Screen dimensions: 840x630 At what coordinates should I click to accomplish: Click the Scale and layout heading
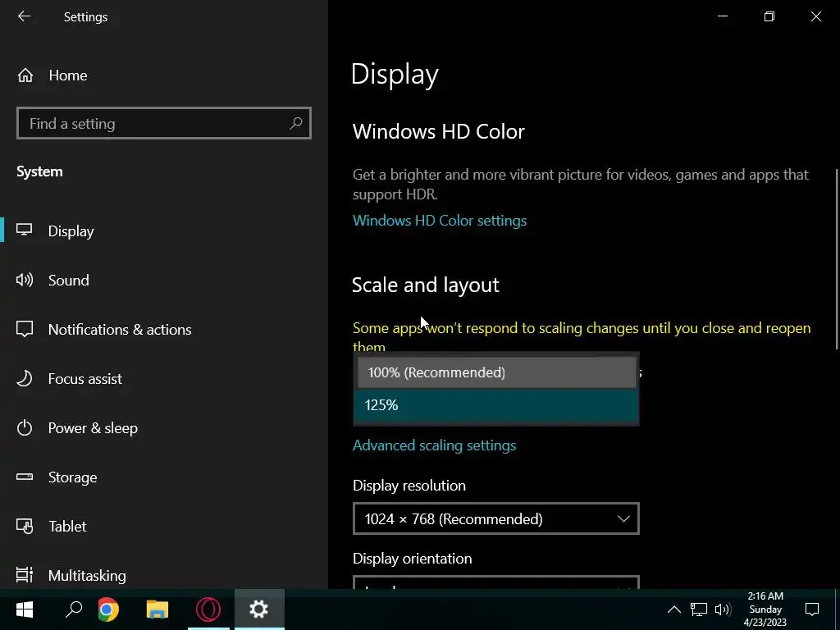426,285
